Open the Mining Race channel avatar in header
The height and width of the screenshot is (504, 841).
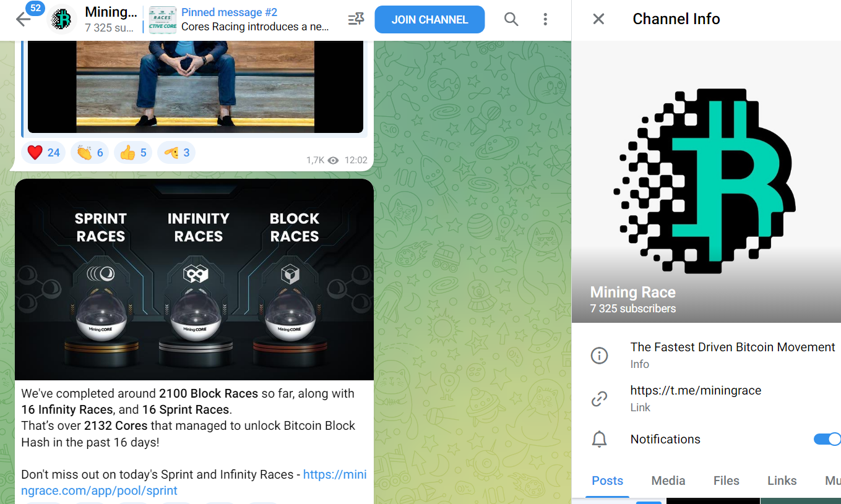point(63,19)
